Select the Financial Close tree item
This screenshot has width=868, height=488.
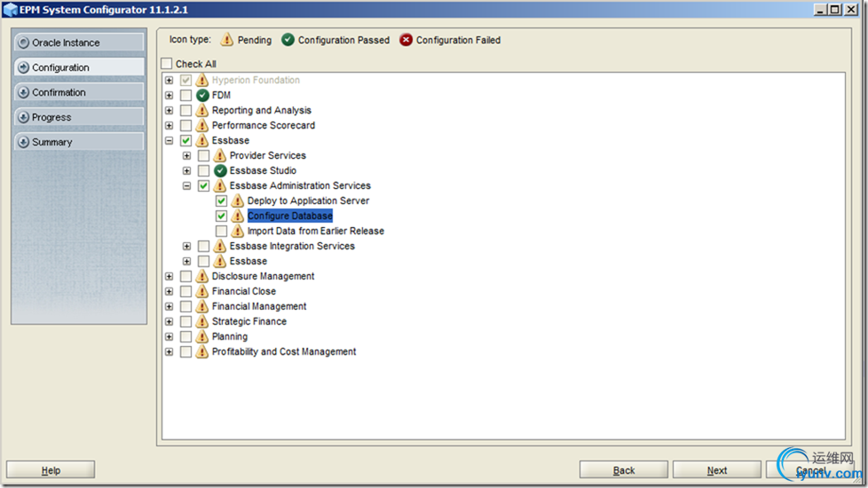coord(243,291)
